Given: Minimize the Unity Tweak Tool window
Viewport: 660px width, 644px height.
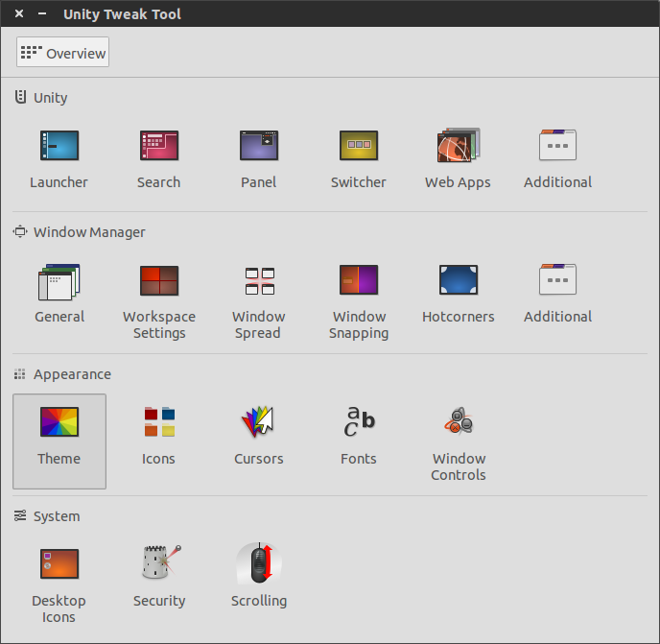Looking at the screenshot, I should (42, 13).
